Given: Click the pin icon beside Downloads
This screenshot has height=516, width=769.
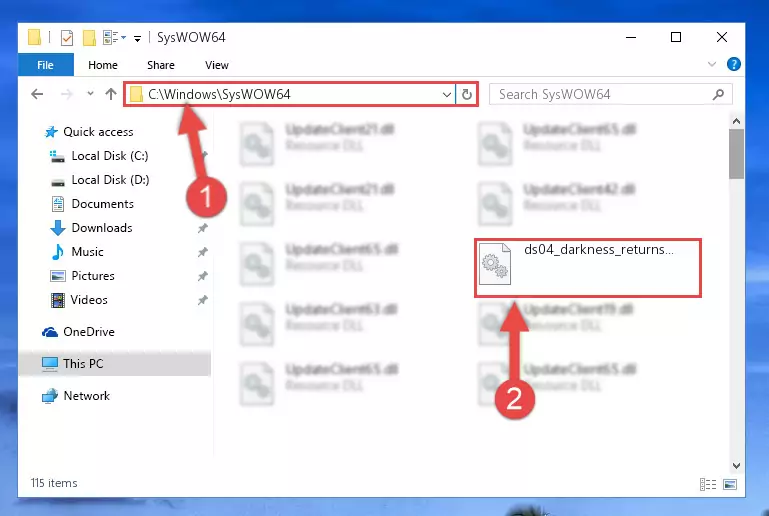Looking at the screenshot, I should [x=203, y=228].
